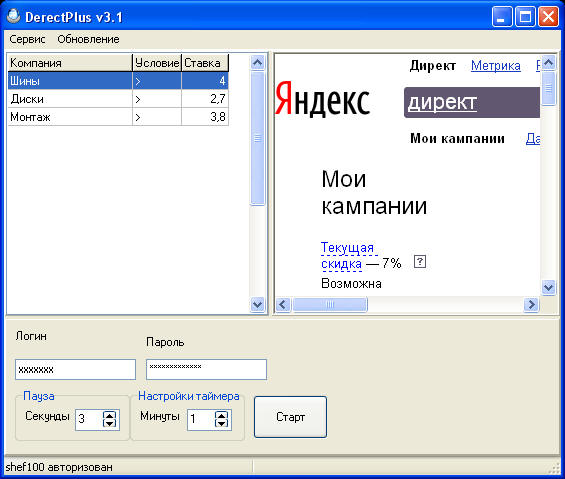Maximize the DerectPlus window
565x479 pixels.
click(x=525, y=17)
